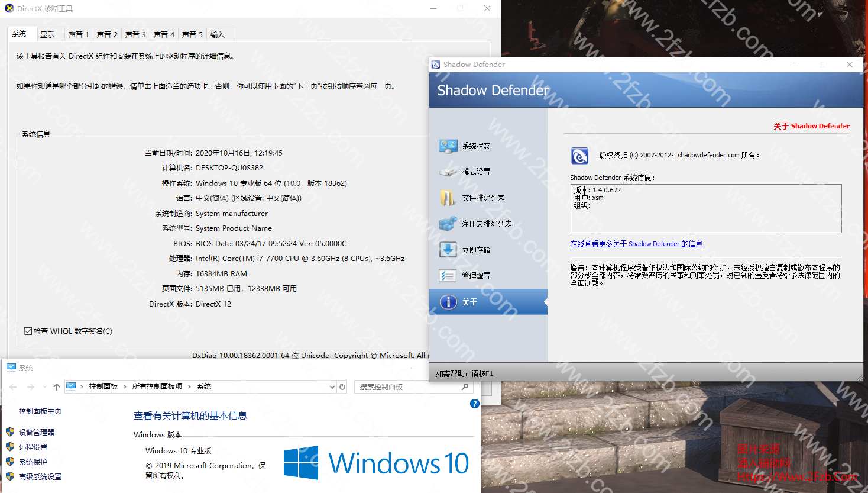The height and width of the screenshot is (493, 868).
Task: Click shield icon next to 高级系统设置
Action: point(10,476)
